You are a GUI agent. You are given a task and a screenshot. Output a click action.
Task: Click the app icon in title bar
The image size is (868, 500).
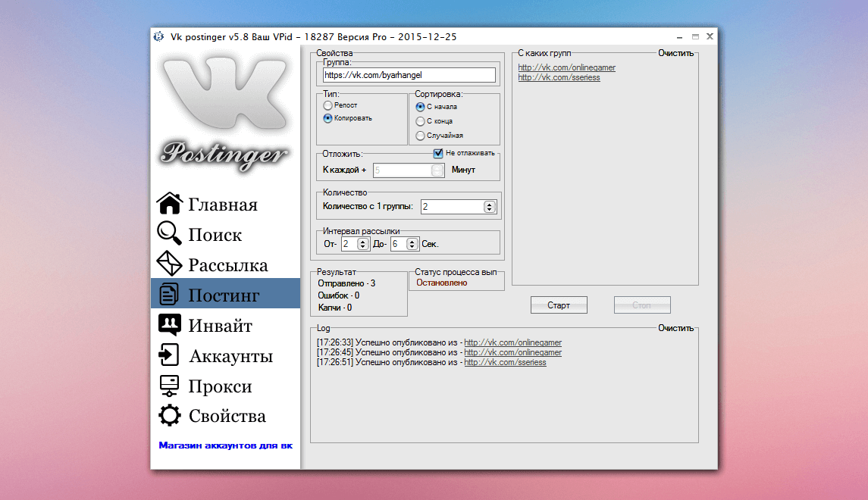pyautogui.click(x=159, y=36)
